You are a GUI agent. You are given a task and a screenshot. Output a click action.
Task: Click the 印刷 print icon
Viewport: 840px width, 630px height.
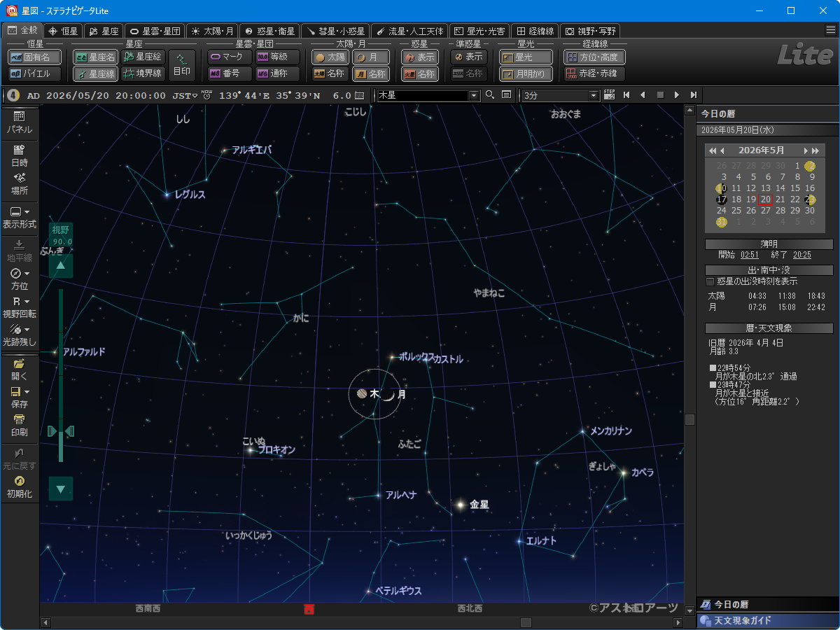point(19,424)
